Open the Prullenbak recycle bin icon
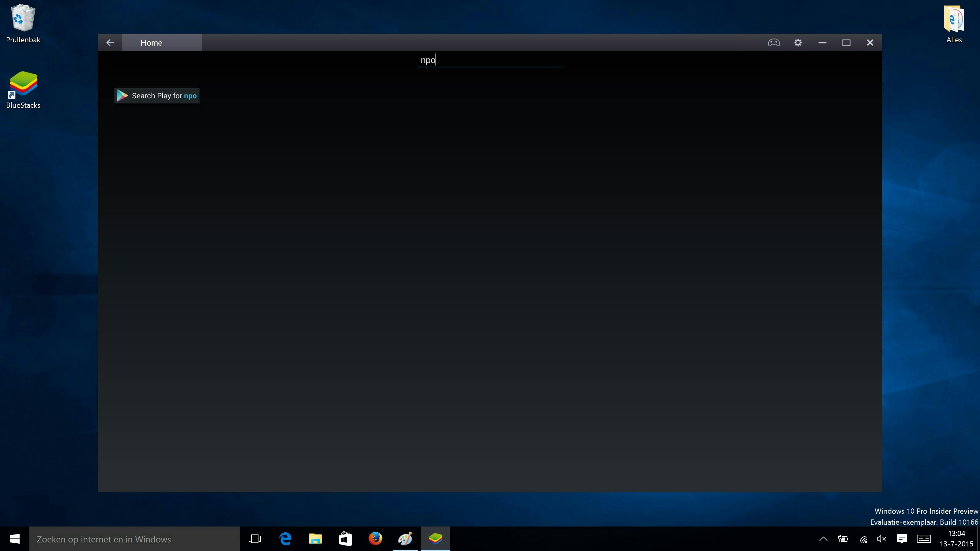The image size is (980, 551). point(23,23)
